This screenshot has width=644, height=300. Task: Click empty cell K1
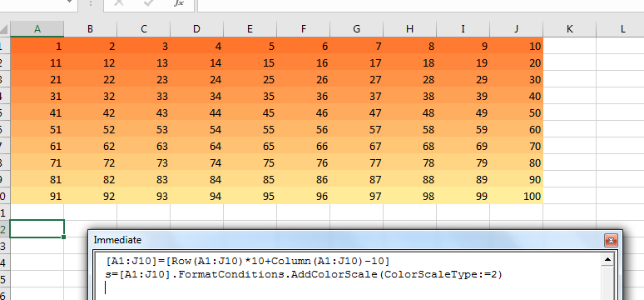pos(570,46)
